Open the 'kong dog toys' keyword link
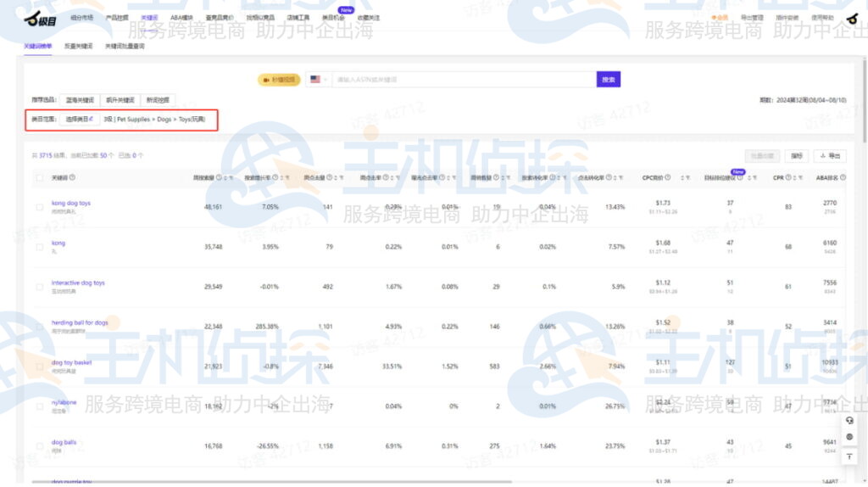This screenshot has width=868, height=487. pos(71,204)
